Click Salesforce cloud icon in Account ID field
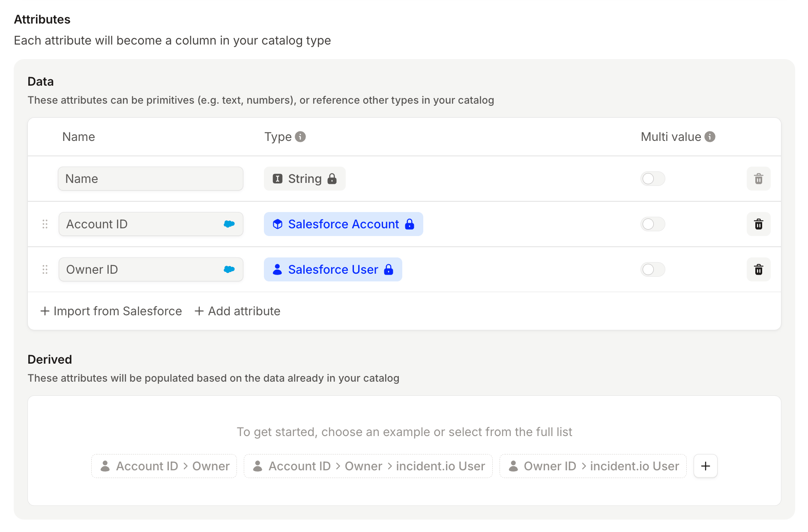The width and height of the screenshot is (808, 532). pos(229,224)
